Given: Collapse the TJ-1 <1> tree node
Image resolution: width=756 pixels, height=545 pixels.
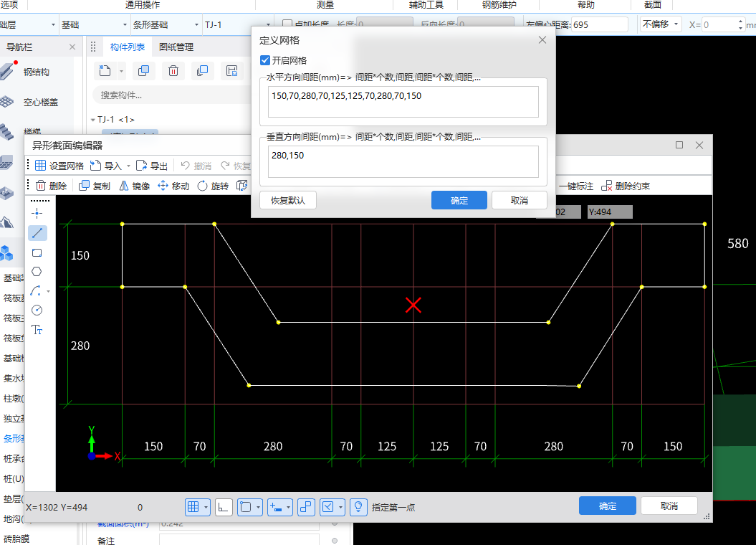Looking at the screenshot, I should tap(93, 120).
